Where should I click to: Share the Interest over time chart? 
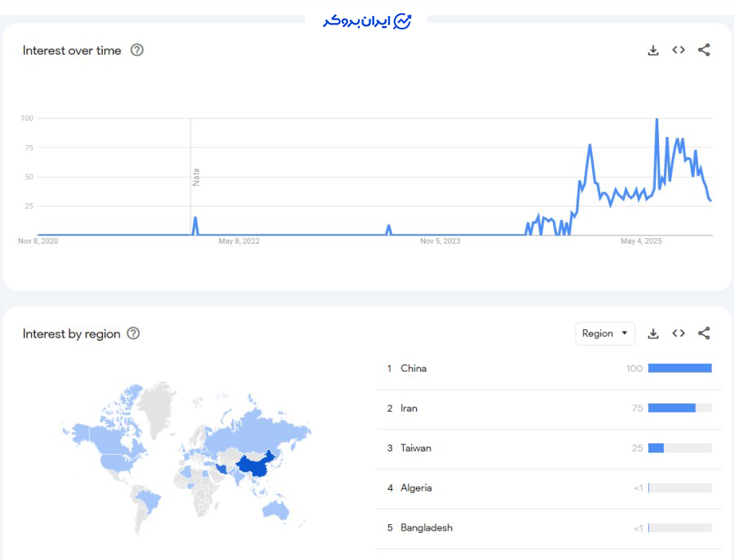pos(704,51)
